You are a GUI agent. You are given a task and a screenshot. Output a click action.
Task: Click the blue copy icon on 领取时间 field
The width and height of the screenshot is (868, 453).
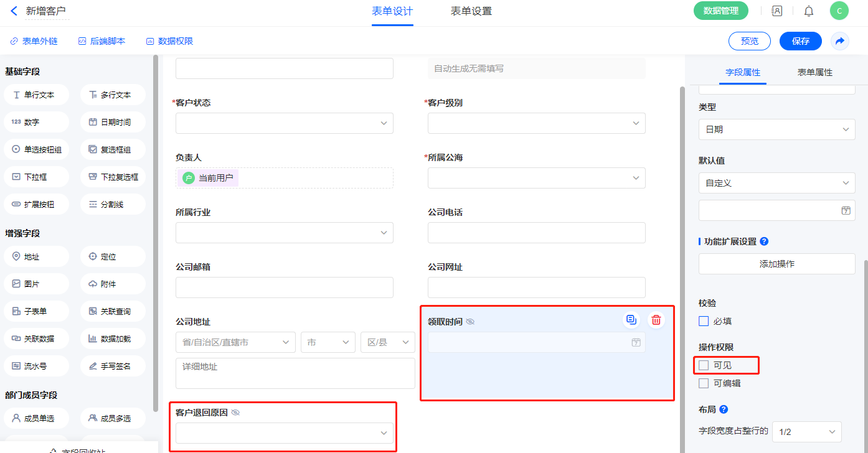pos(631,320)
